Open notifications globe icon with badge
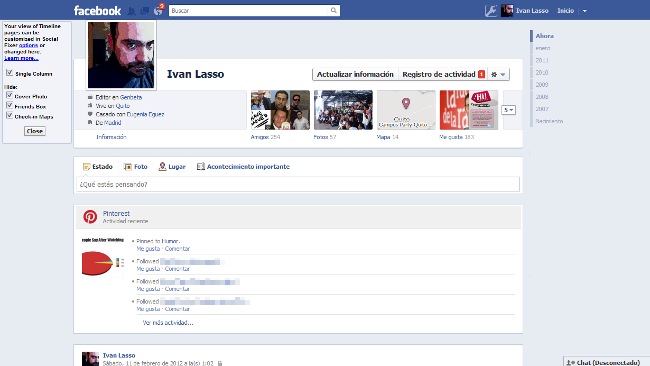The height and width of the screenshot is (366, 650). click(158, 10)
